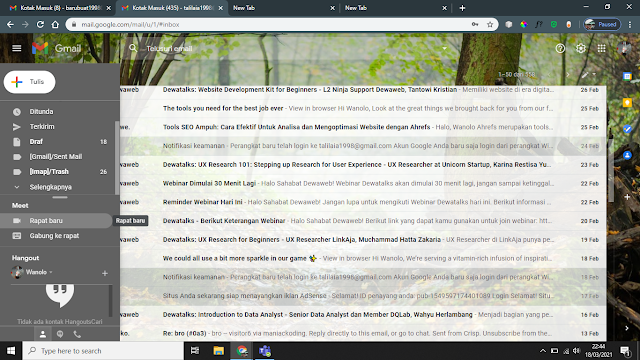Open Task View on taskbar
The height and width of the screenshot is (360, 640).
pos(195,351)
